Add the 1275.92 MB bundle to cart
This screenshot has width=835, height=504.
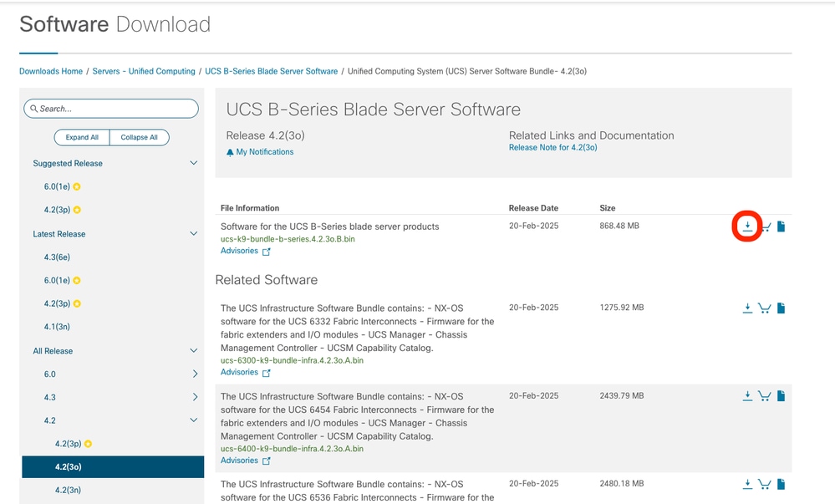[x=764, y=308]
